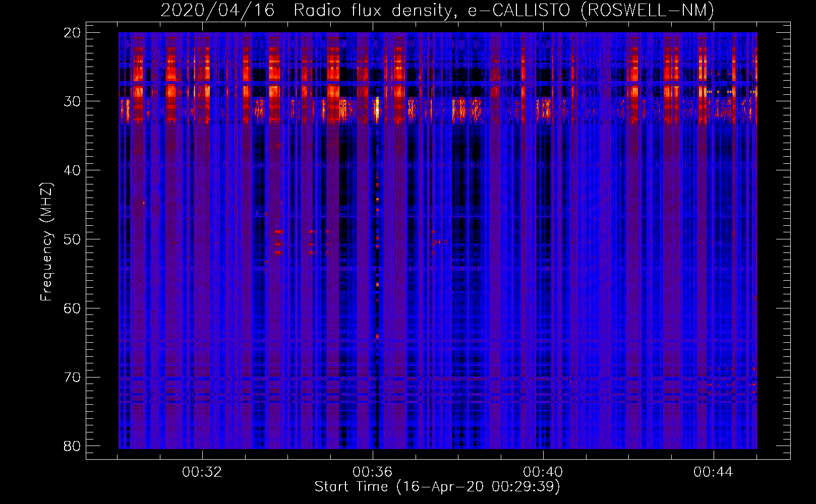Click the 60 frequency tick label

[72, 308]
